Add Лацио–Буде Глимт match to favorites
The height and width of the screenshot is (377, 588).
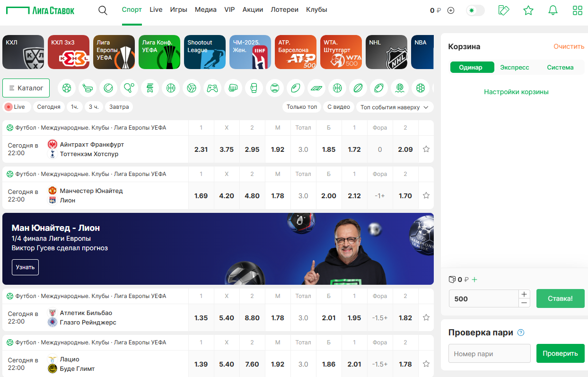point(426,364)
